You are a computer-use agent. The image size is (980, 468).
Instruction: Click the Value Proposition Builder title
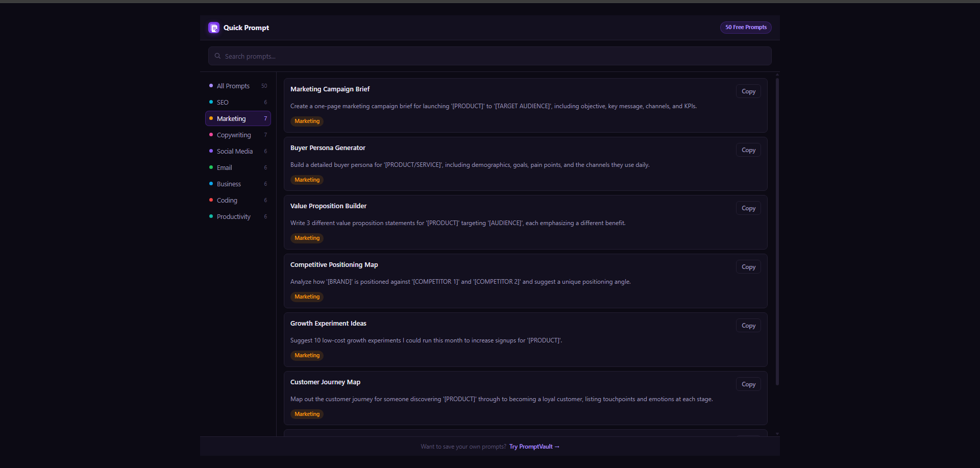(329, 206)
